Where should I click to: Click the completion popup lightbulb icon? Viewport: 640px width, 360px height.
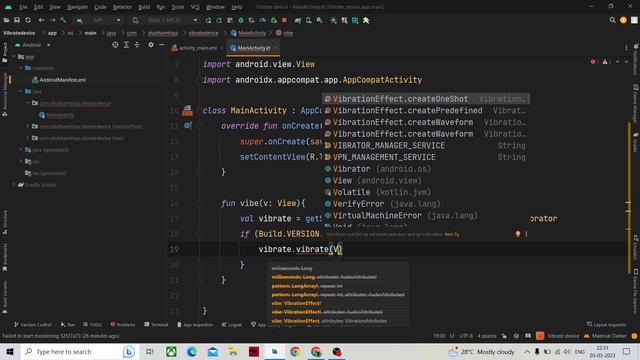[x=518, y=234]
